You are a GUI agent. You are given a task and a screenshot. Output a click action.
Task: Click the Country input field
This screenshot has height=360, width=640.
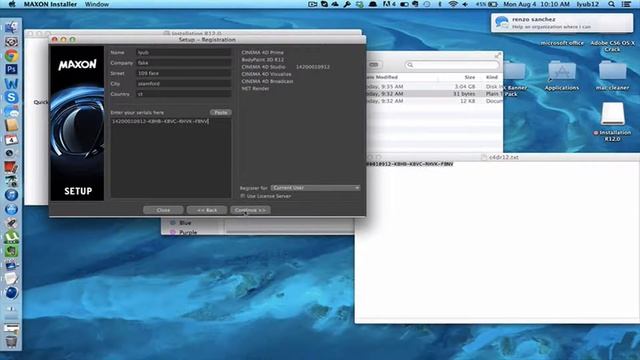[184, 94]
